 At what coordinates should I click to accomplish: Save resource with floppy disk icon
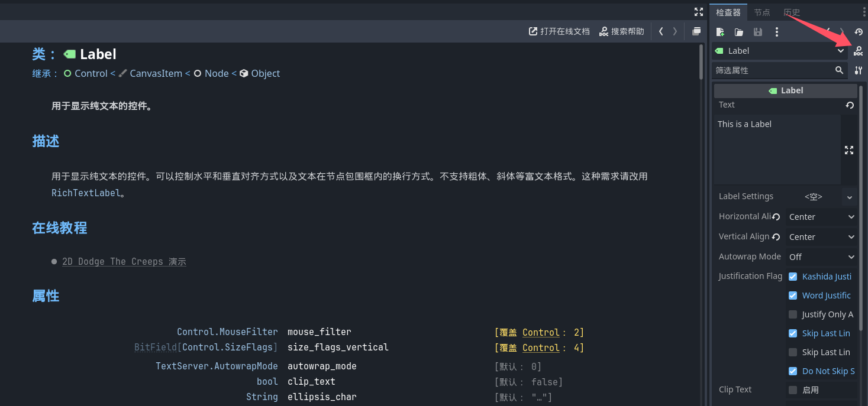758,32
